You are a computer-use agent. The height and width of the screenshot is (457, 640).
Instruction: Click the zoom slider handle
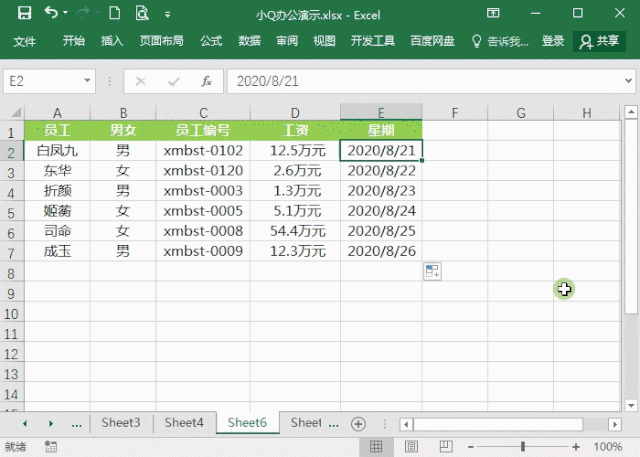tap(523, 447)
